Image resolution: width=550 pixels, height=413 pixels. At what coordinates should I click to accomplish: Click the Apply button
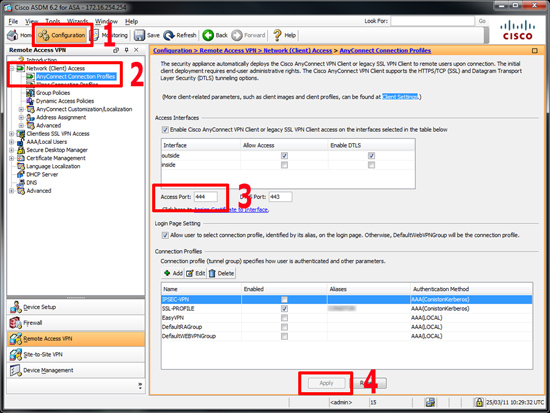point(327,383)
